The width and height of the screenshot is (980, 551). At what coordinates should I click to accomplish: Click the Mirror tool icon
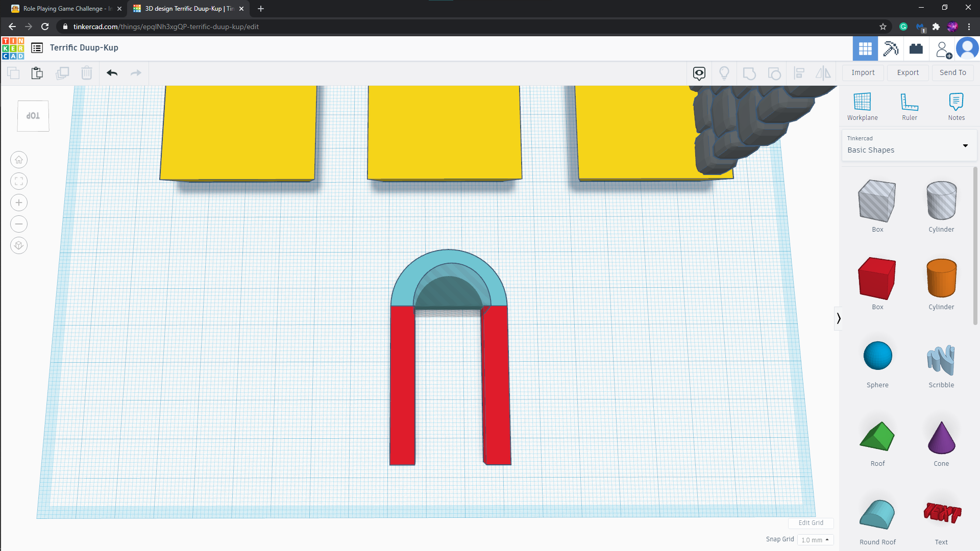click(823, 73)
